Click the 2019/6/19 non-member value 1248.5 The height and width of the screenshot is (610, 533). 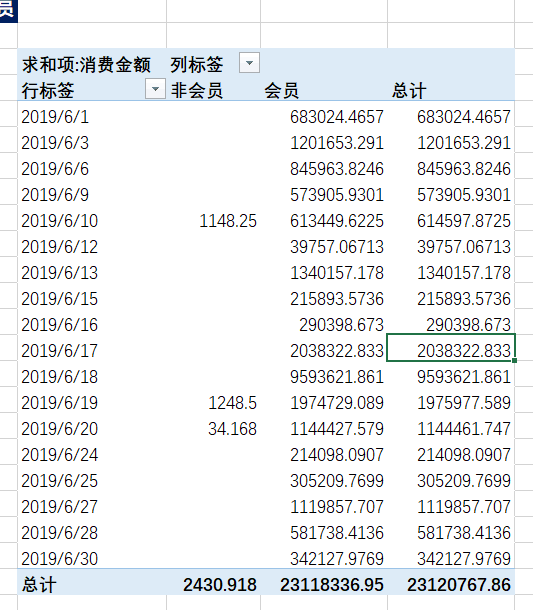click(233, 403)
